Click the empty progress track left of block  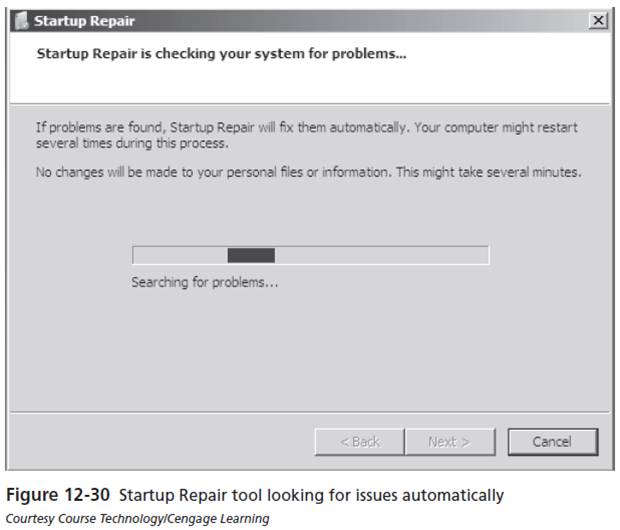pyautogui.click(x=180, y=256)
